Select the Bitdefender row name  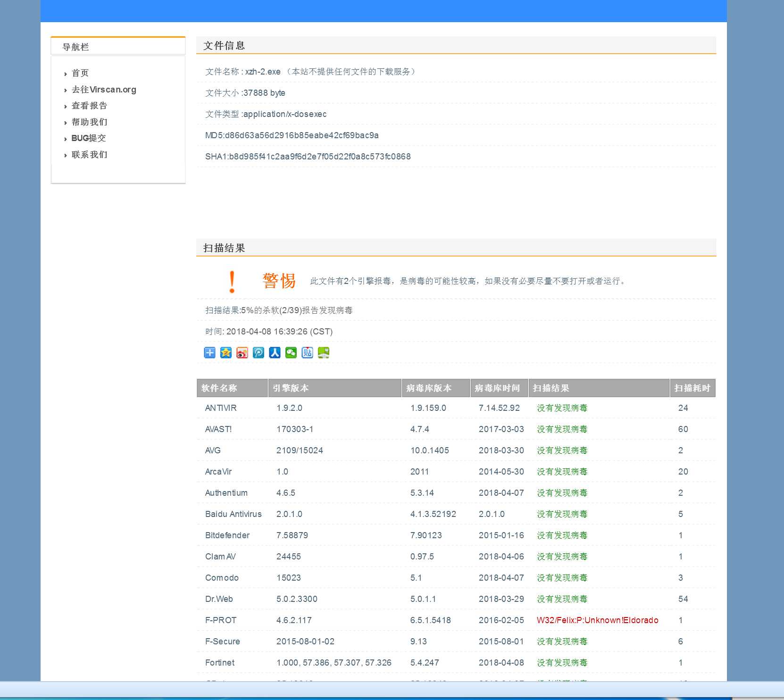(227, 535)
